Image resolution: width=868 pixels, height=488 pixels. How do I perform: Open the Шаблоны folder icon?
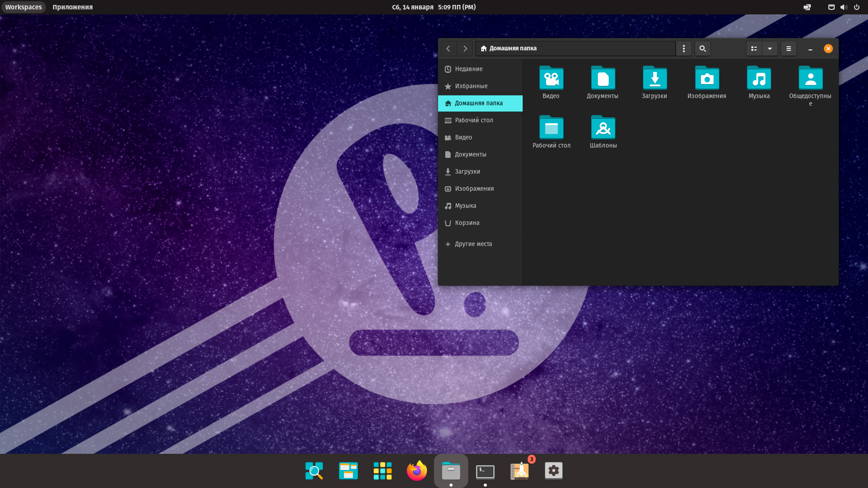click(x=603, y=128)
